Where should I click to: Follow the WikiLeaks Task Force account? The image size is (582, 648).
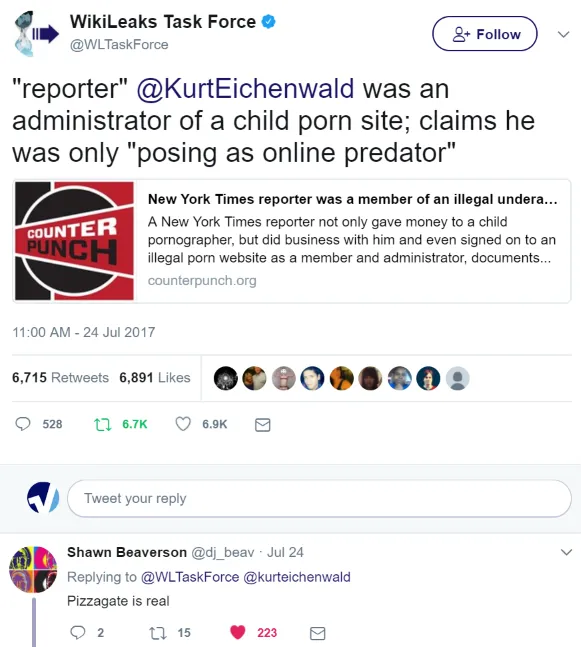click(484, 34)
